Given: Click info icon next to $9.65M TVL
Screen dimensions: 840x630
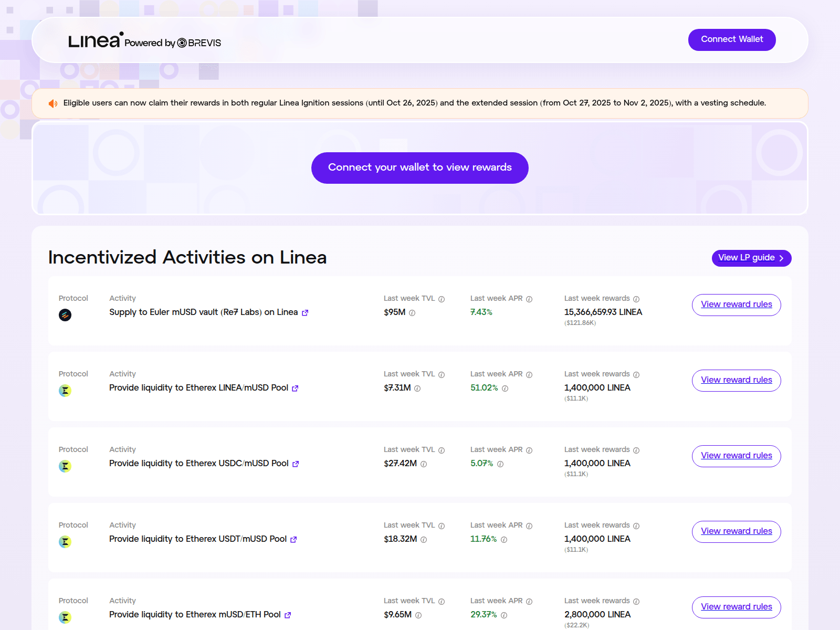Looking at the screenshot, I should (418, 615).
